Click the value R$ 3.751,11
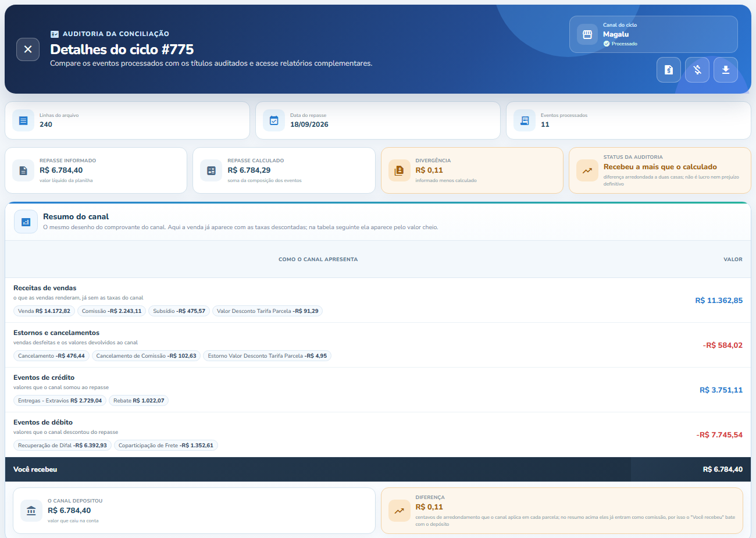This screenshot has width=756, height=538. point(721,390)
